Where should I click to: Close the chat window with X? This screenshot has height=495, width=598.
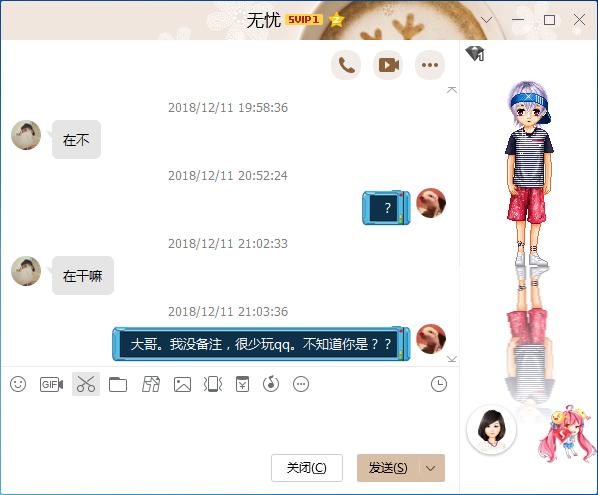579,20
